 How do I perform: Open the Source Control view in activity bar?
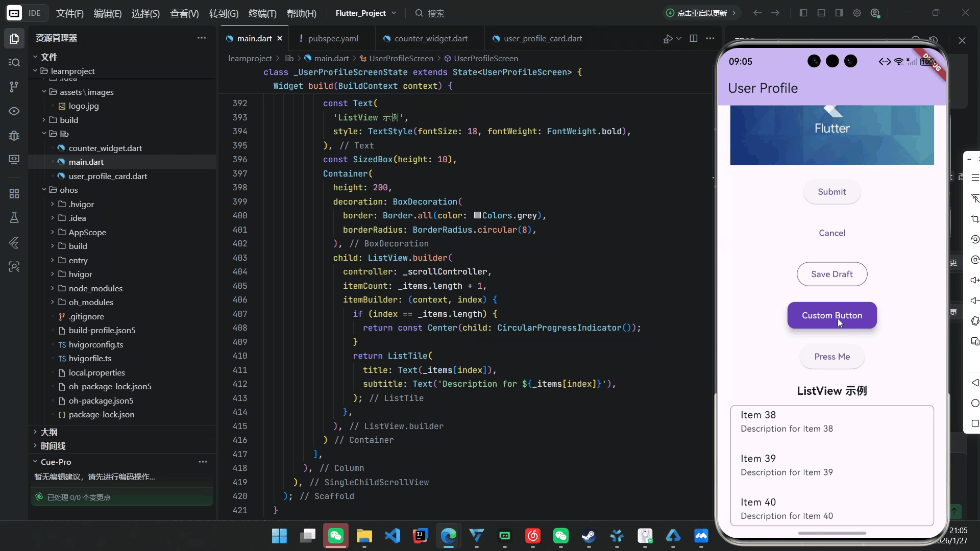14,87
